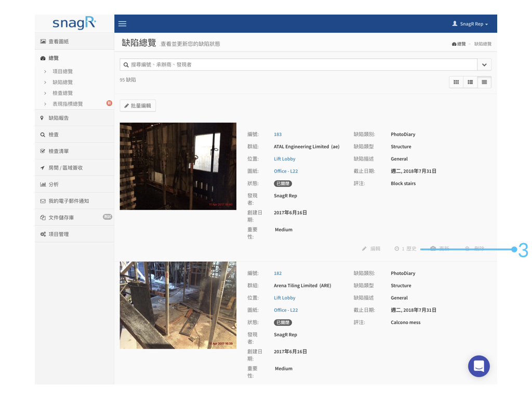Switch to grid view icon
This screenshot has height=399, width=532.
click(x=456, y=82)
